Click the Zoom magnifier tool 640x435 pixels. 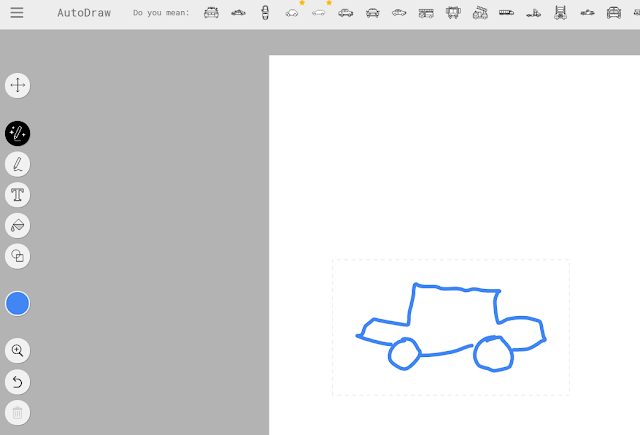(x=18, y=351)
